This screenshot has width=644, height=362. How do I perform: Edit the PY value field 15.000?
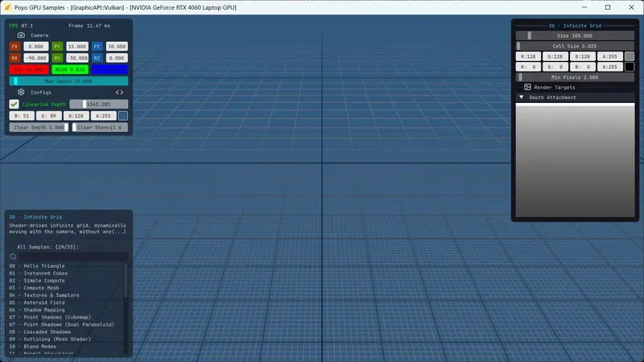[x=76, y=47]
